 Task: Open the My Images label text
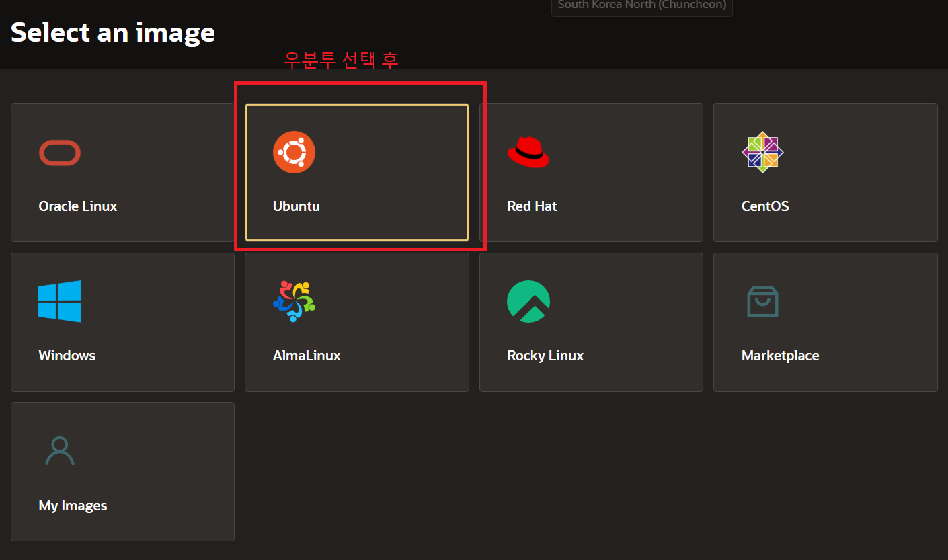pyautogui.click(x=73, y=506)
